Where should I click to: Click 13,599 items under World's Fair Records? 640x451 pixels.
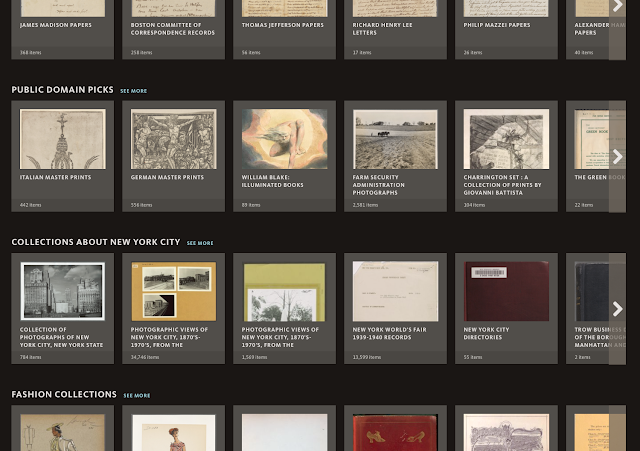[367, 357]
